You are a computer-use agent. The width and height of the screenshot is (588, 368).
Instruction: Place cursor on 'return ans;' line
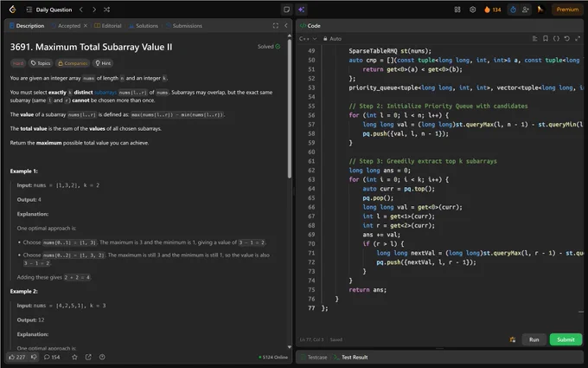(x=367, y=290)
